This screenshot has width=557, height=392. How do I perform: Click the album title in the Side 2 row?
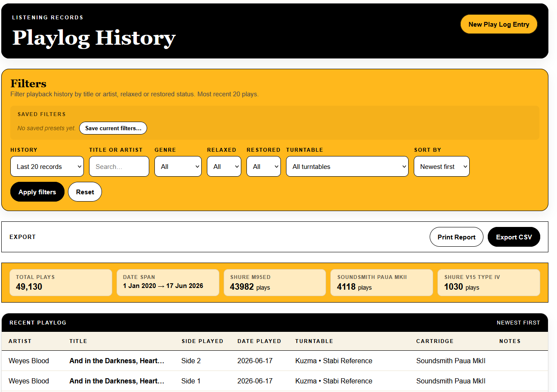(117, 361)
